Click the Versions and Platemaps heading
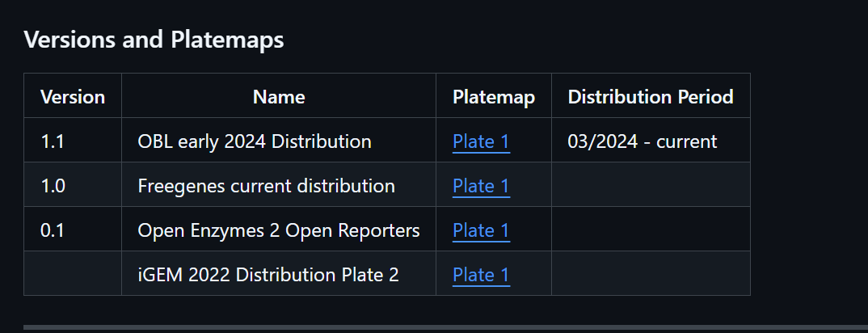The width and height of the screenshot is (868, 333). coord(154,40)
